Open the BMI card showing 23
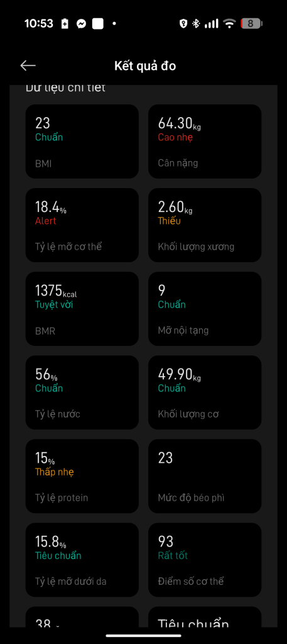 point(82,142)
